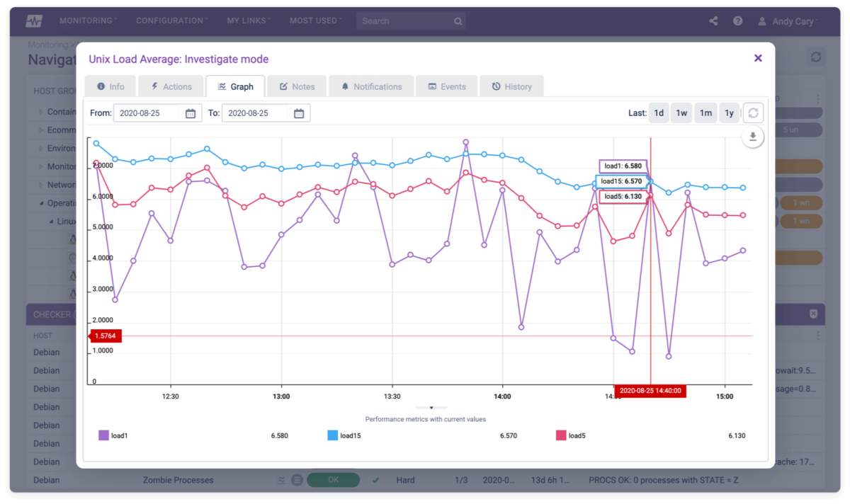Click the help question-mark icon

click(737, 21)
